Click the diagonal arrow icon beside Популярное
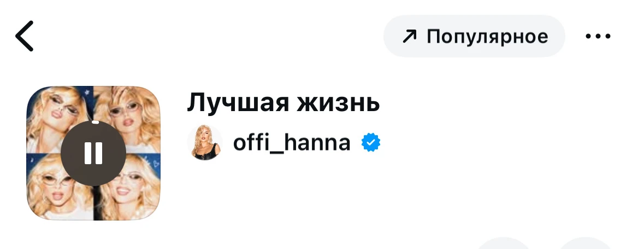The width and height of the screenshot is (644, 249). click(x=409, y=37)
